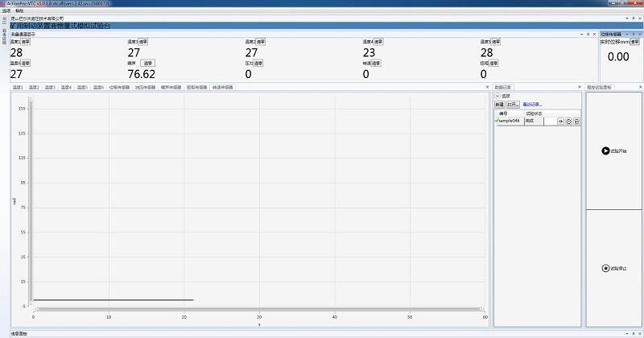Click the delete trash icon for sample046
This screenshot has height=338, width=644.
click(576, 121)
